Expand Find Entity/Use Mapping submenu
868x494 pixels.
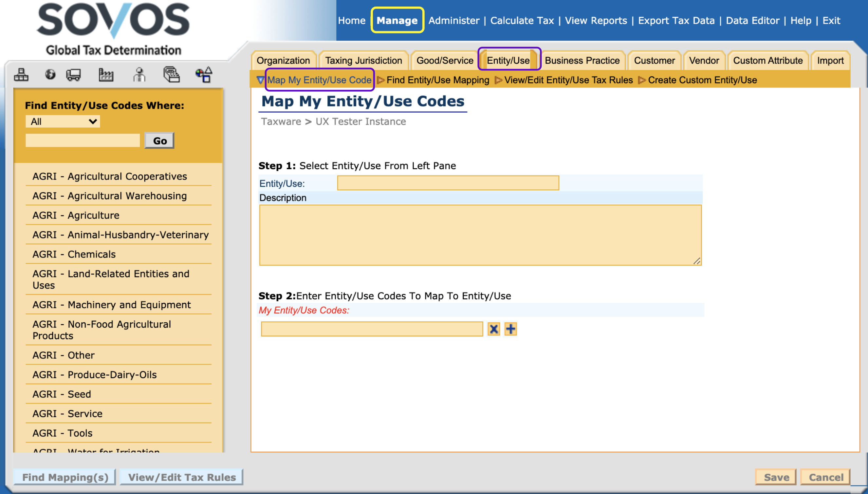[x=437, y=80]
